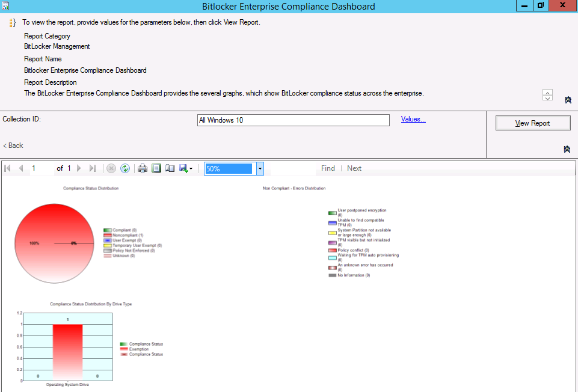Refresh the report with the green arrows icon
578x392 pixels.
pos(125,168)
